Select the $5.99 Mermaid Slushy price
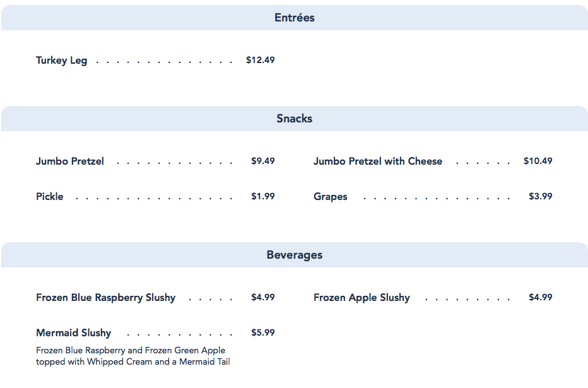The height and width of the screenshot is (388, 588). tap(263, 333)
